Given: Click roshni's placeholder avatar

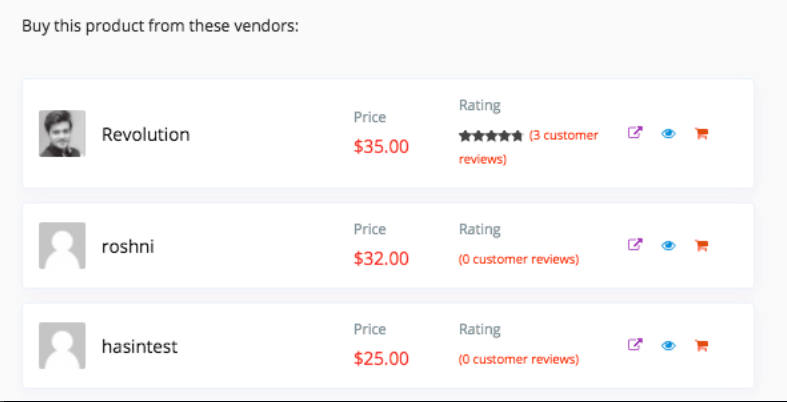Looking at the screenshot, I should click(62, 245).
